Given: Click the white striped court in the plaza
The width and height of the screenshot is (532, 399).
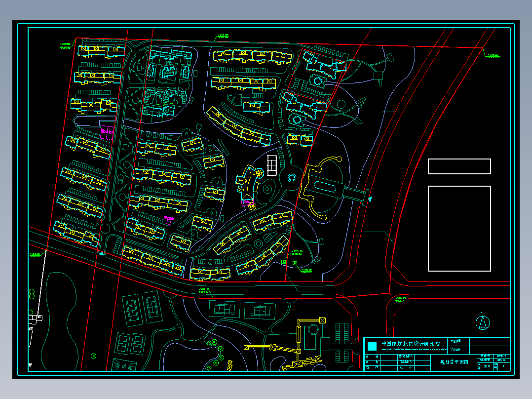Looking at the screenshot, I should pos(272,165).
